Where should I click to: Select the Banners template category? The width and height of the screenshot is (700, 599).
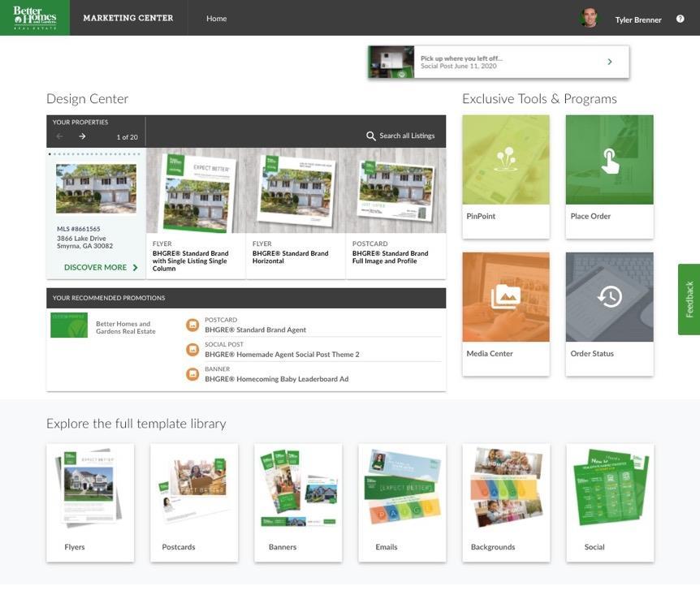[298, 502]
